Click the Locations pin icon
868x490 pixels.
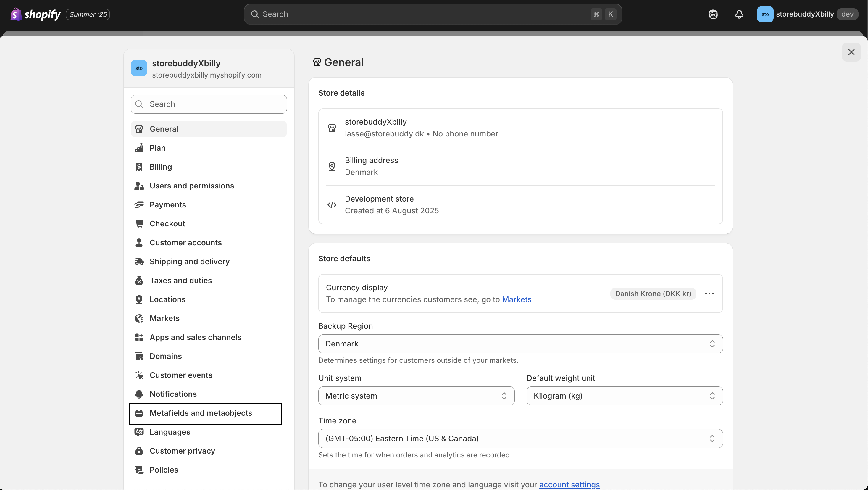tap(139, 299)
